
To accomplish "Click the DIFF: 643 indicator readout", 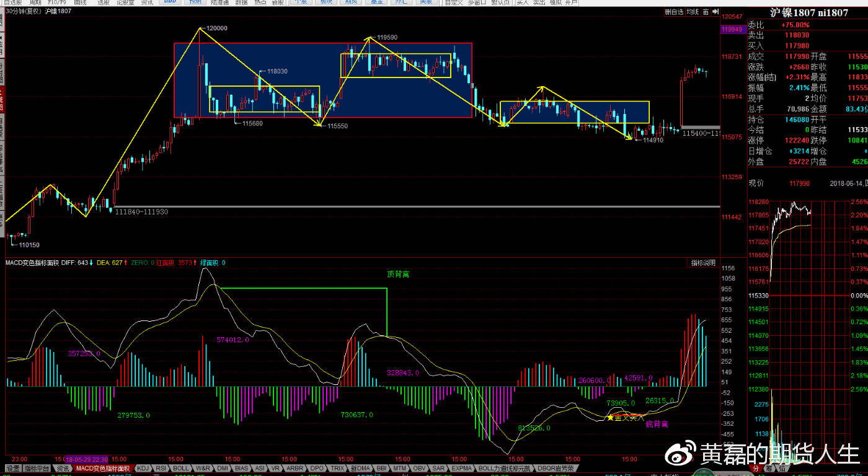I will pyautogui.click(x=78, y=263).
